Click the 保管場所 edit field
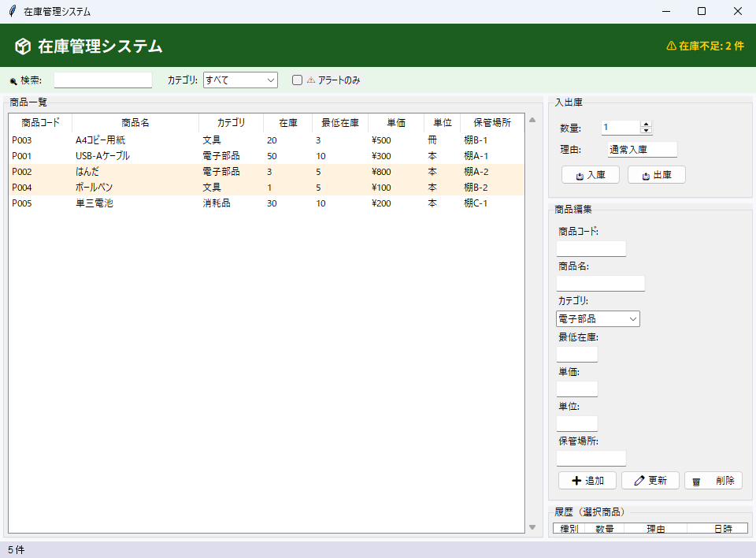Image resolution: width=756 pixels, height=558 pixels. (x=591, y=459)
